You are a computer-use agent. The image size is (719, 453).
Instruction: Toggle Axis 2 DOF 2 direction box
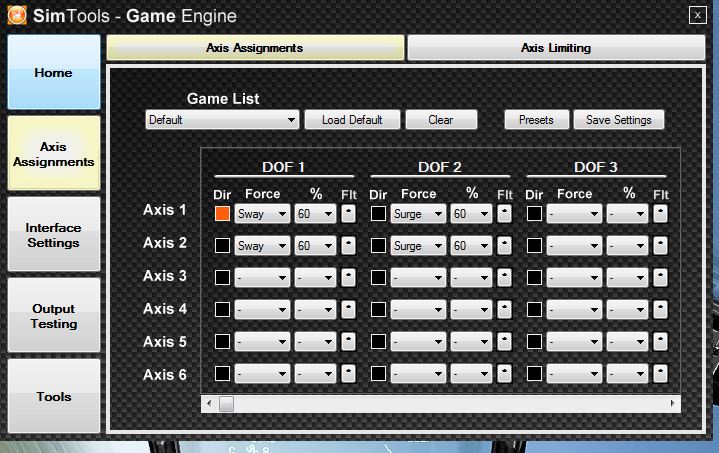(x=378, y=246)
